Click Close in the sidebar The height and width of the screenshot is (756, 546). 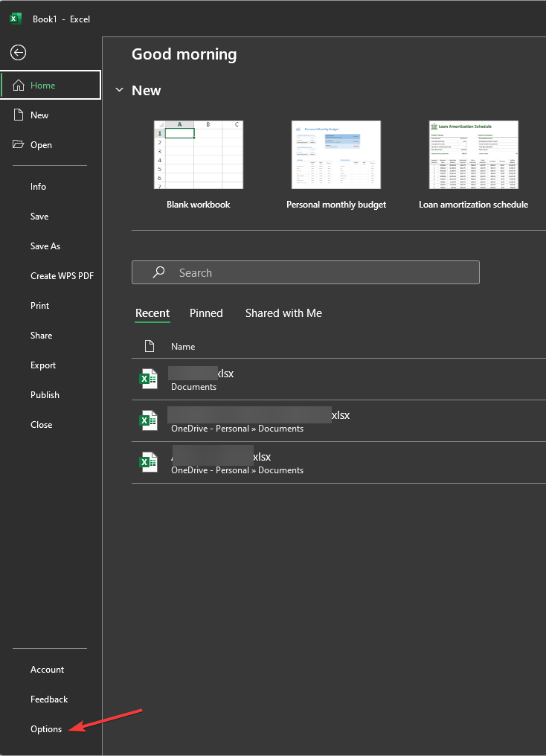coord(42,425)
